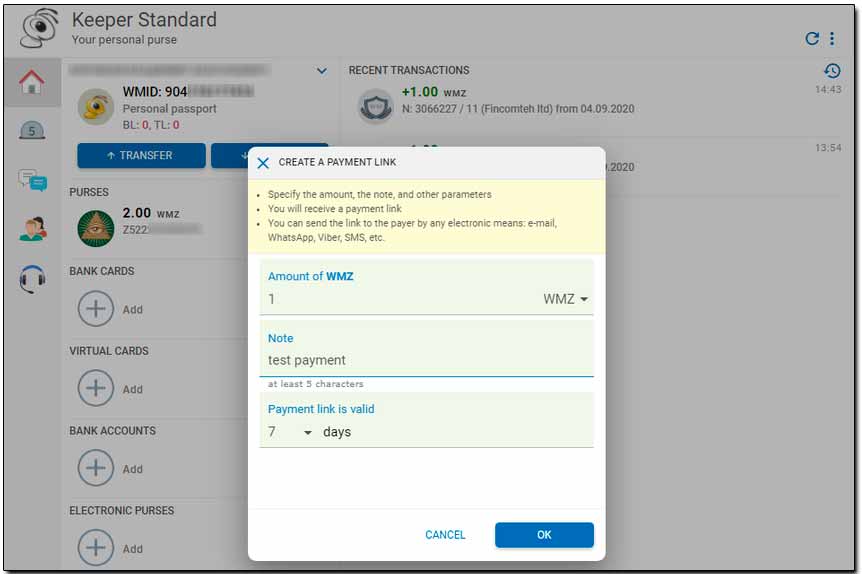Image resolution: width=862 pixels, height=574 pixels.
Task: Open the sidebar item with counter 5
Action: click(x=32, y=130)
